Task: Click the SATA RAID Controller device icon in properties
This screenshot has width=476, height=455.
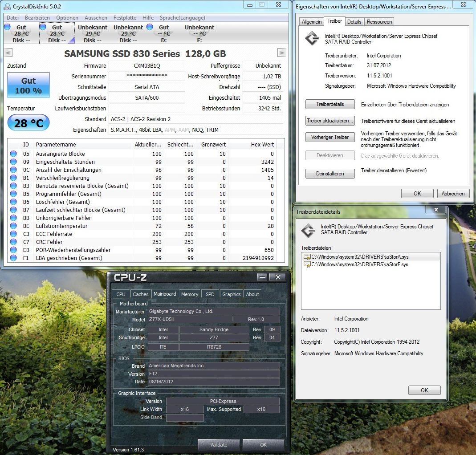Action: click(x=312, y=39)
